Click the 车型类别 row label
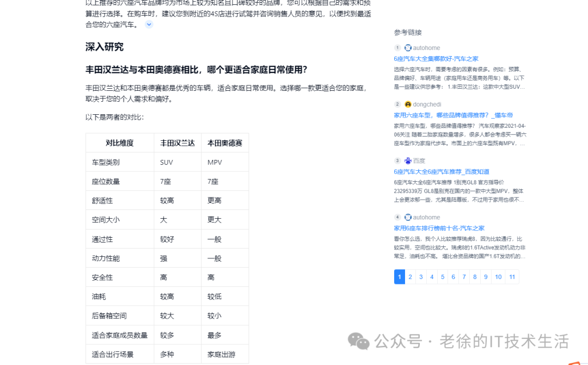Image resolution: width=588 pixels, height=365 pixels. (x=106, y=162)
